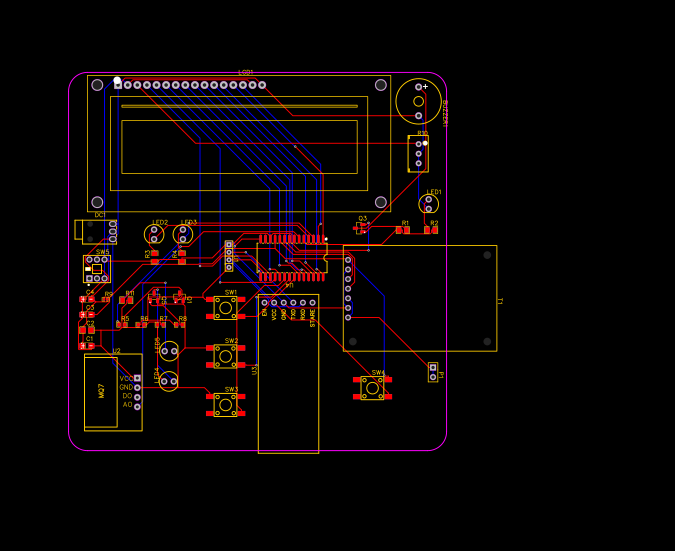Select the first square pad of LCD1
The image size is (675, 551).
click(118, 85)
